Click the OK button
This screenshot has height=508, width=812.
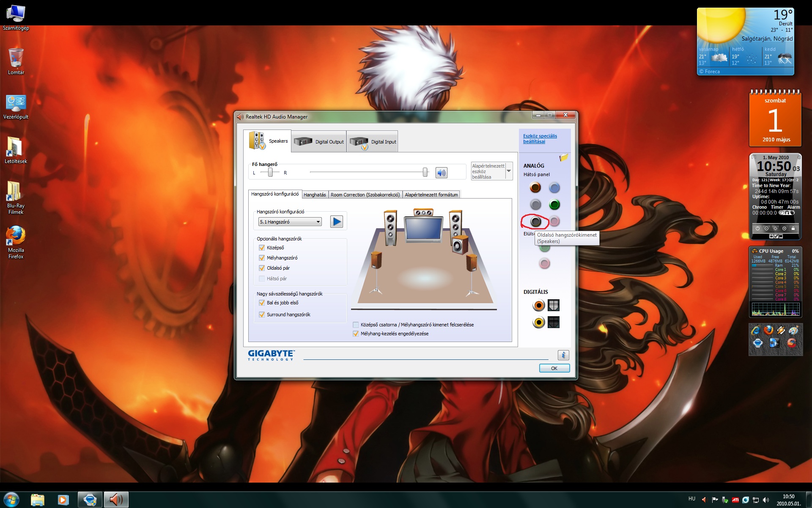(x=554, y=368)
